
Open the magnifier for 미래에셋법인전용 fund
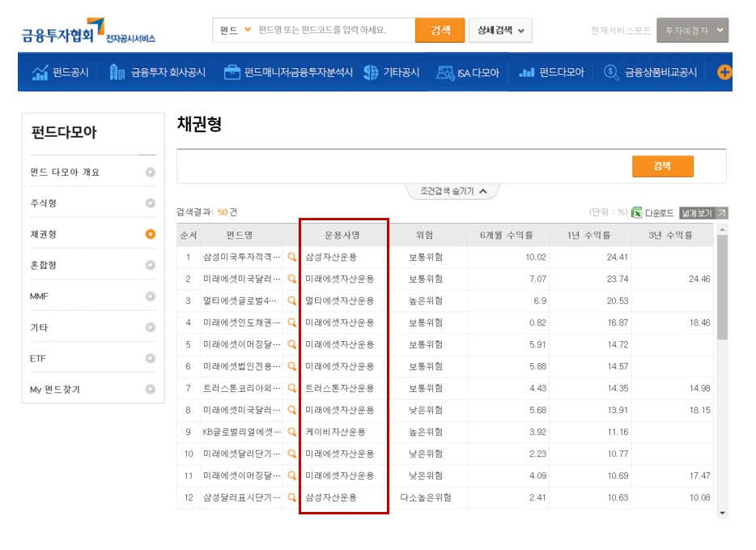tap(291, 366)
